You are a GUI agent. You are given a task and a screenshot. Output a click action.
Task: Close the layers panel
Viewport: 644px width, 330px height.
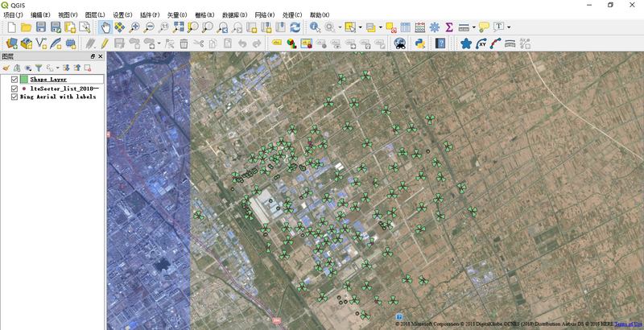click(x=100, y=56)
